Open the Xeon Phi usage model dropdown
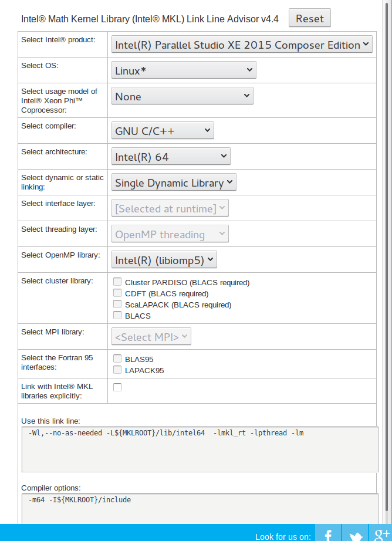 (x=182, y=96)
